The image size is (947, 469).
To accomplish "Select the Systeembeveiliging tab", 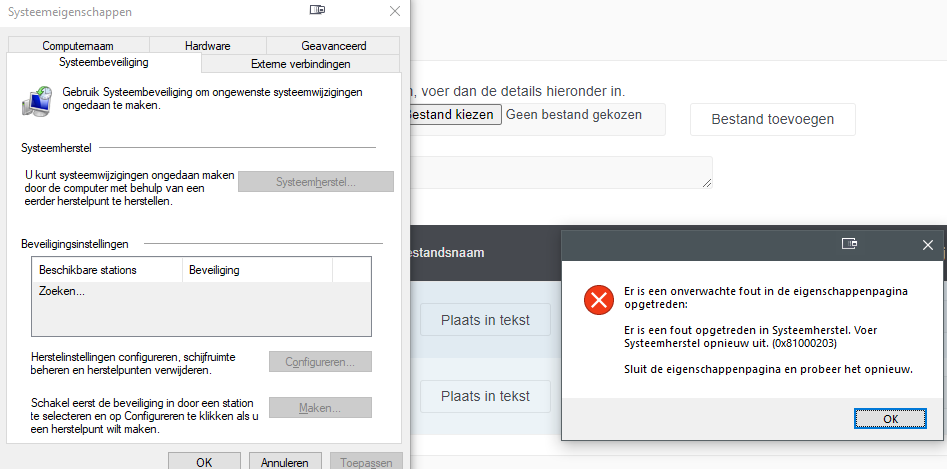I will click(104, 62).
